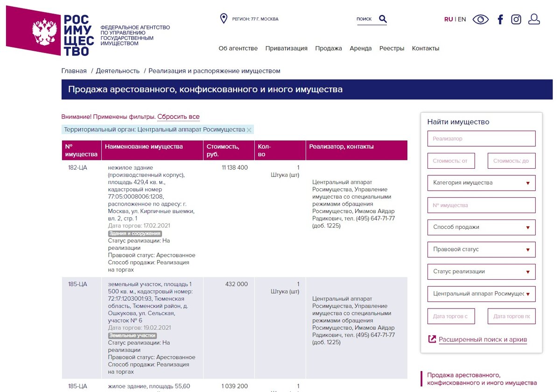
Task: Open Расширенный поиск и архив link
Action: click(483, 339)
